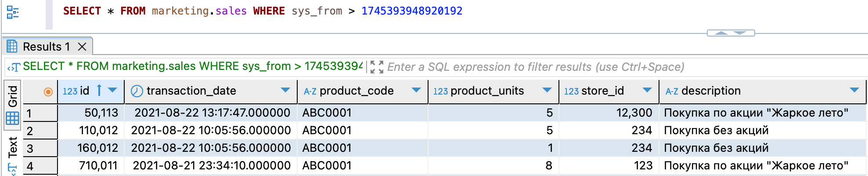Image resolution: width=868 pixels, height=176 pixels.
Task: Click the id column sort arrow
Action: click(x=99, y=91)
